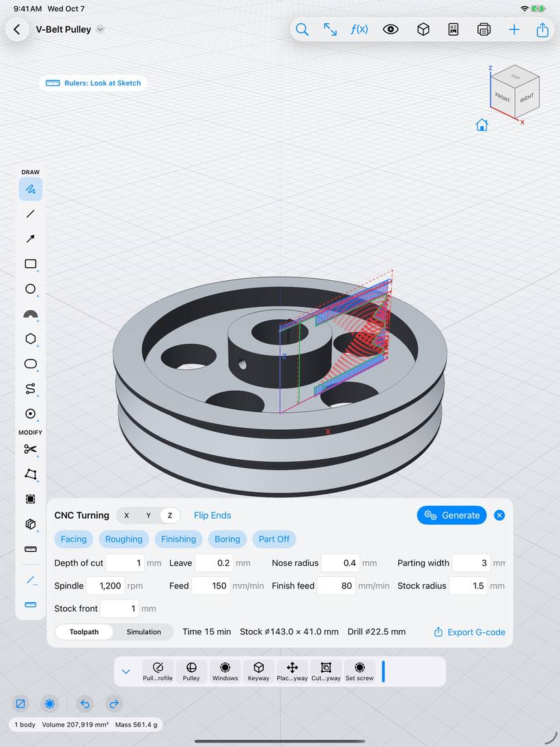Go back using the back arrow
Image resolution: width=560 pixels, height=747 pixels.
tap(17, 29)
